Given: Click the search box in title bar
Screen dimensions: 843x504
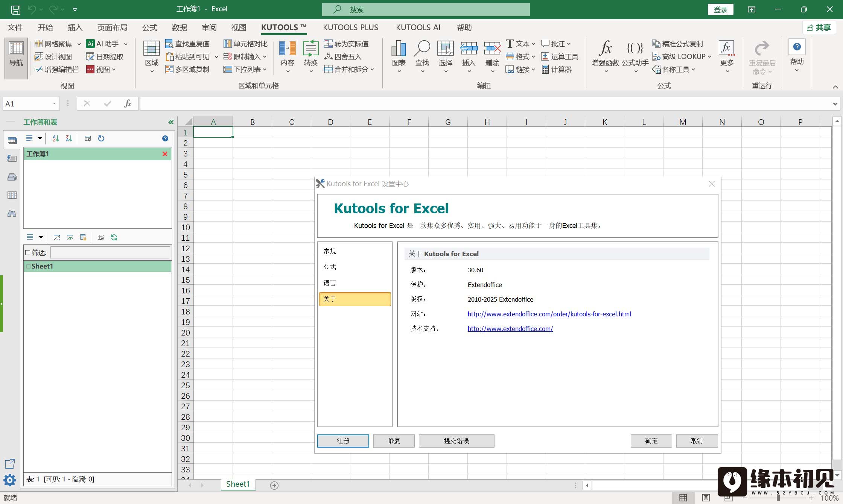Looking at the screenshot, I should point(426,9).
